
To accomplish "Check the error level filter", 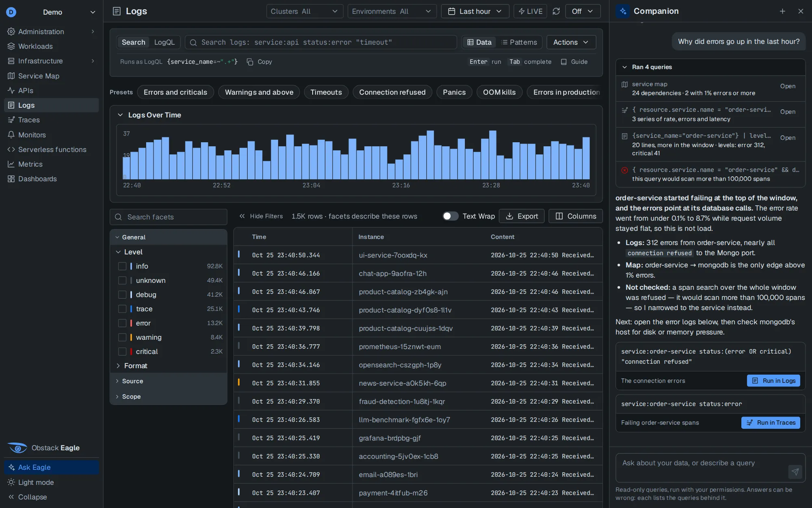I will [122, 323].
